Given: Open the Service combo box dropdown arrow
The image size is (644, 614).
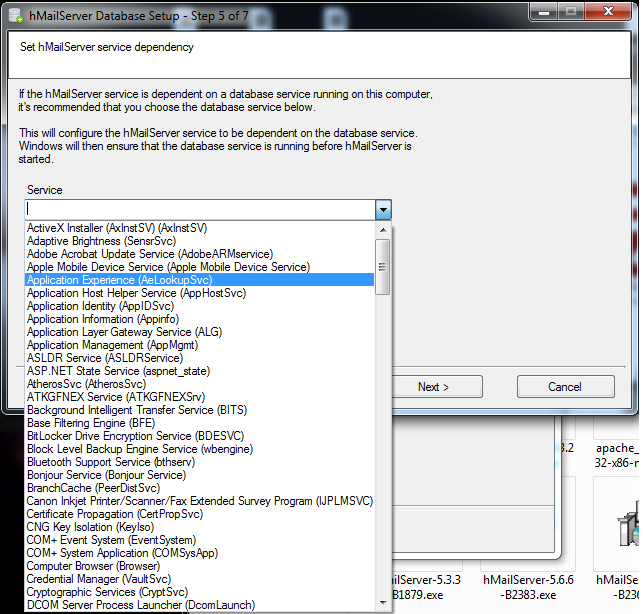Looking at the screenshot, I should coord(383,210).
